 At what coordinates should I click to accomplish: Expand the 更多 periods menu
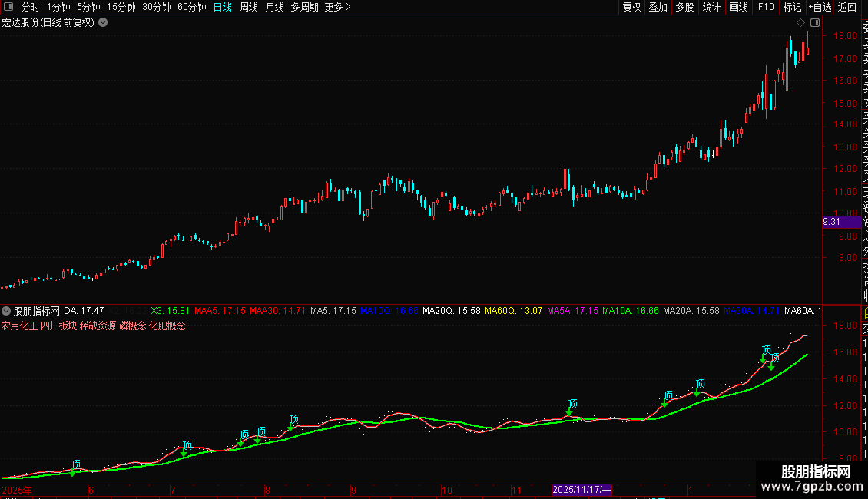point(338,7)
